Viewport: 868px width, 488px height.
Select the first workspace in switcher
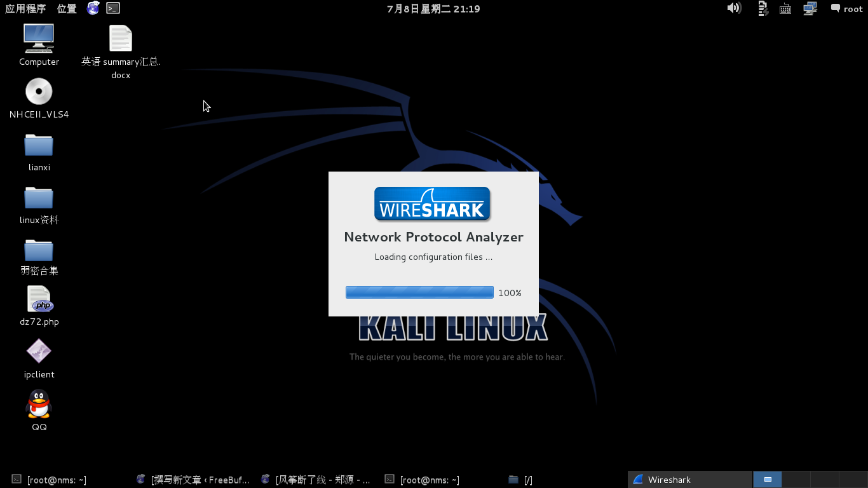point(768,480)
